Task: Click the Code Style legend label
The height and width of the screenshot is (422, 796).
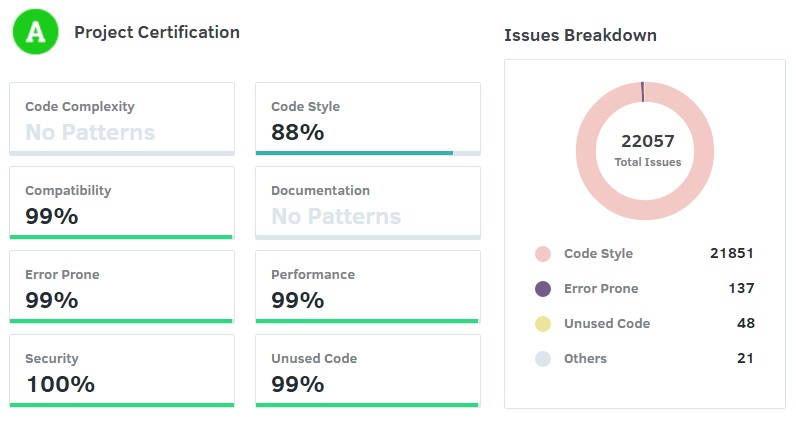Action: point(598,254)
